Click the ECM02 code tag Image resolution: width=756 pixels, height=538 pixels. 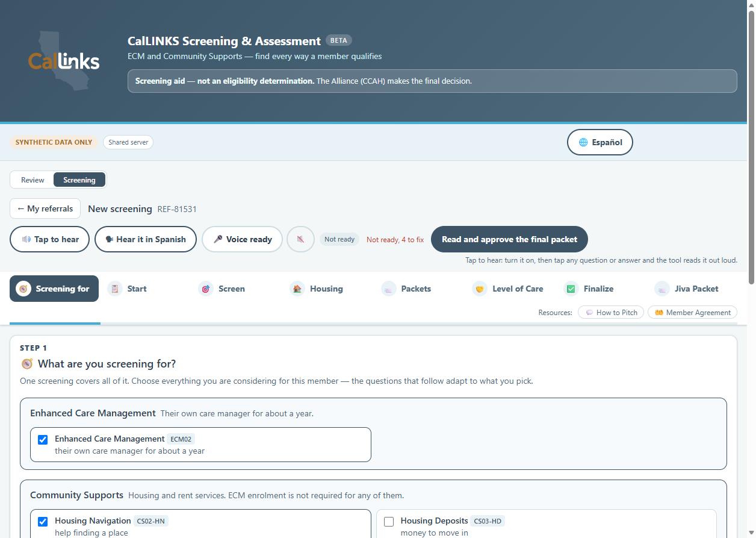[181, 439]
